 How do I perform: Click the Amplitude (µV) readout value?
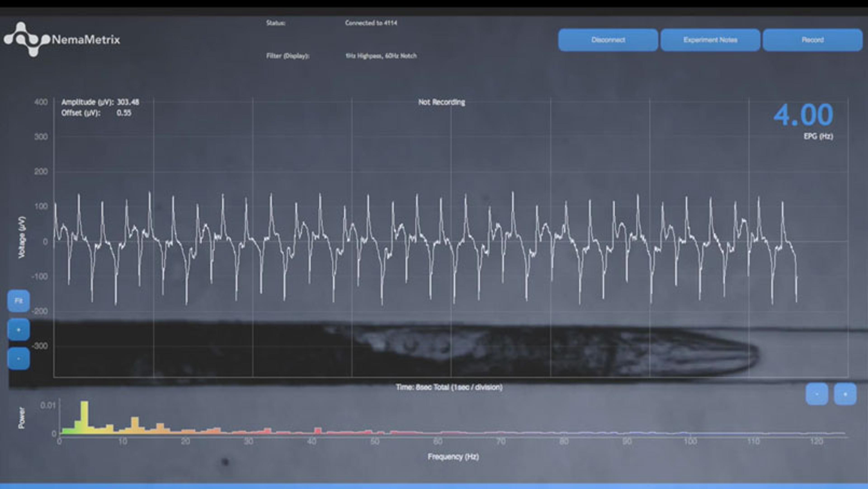tap(128, 102)
